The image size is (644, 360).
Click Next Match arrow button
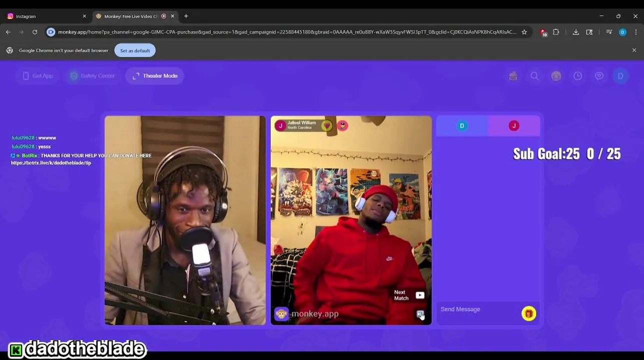pyautogui.click(x=420, y=295)
